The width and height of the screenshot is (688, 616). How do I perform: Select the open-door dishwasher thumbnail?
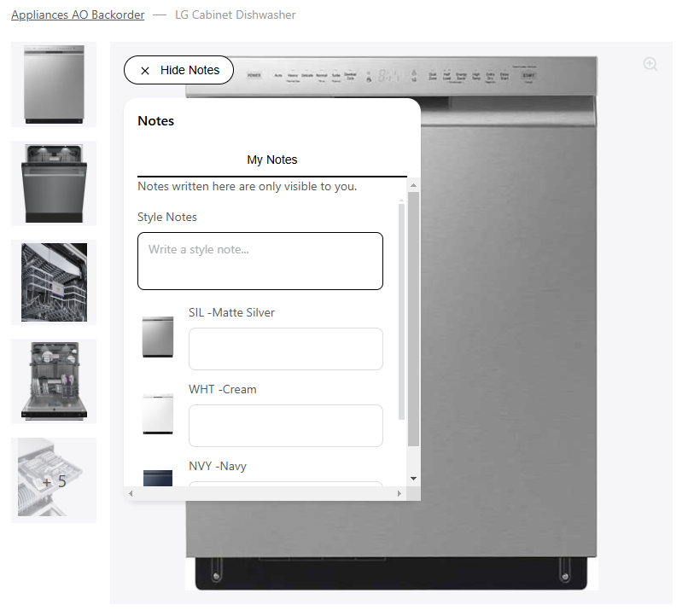click(54, 183)
